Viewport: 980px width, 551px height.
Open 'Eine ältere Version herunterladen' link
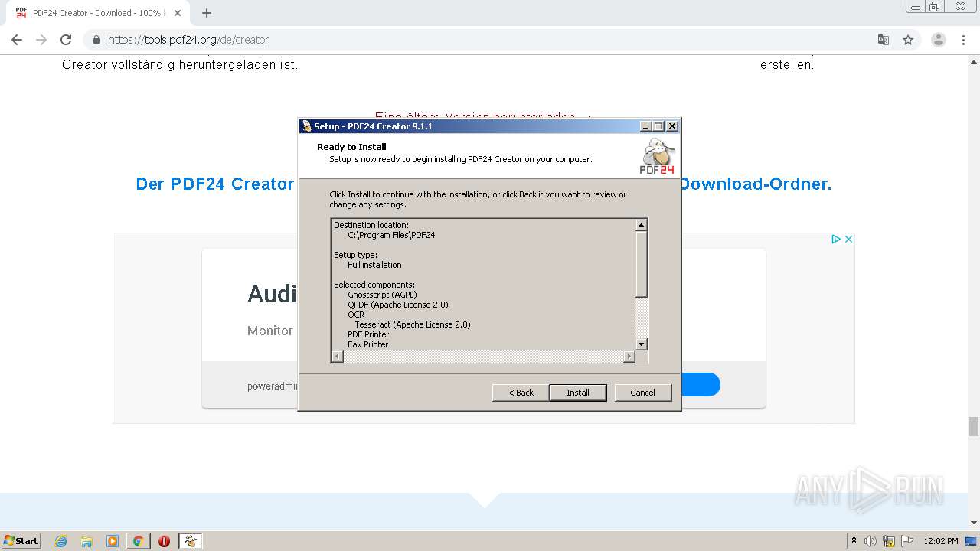click(x=475, y=117)
